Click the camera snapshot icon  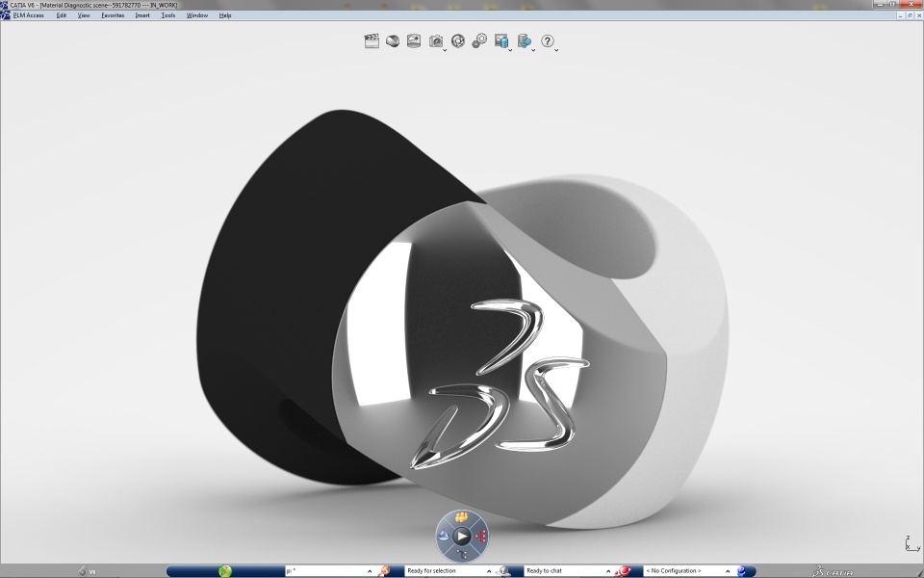point(435,40)
